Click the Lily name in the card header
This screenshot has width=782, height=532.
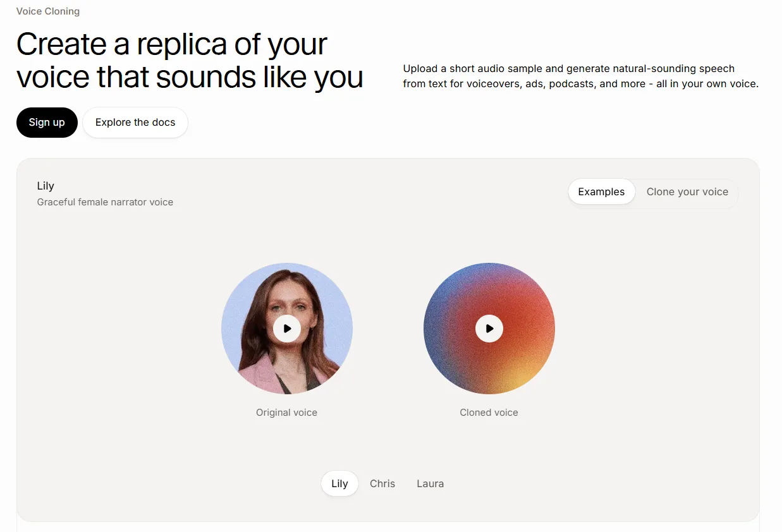pyautogui.click(x=46, y=185)
